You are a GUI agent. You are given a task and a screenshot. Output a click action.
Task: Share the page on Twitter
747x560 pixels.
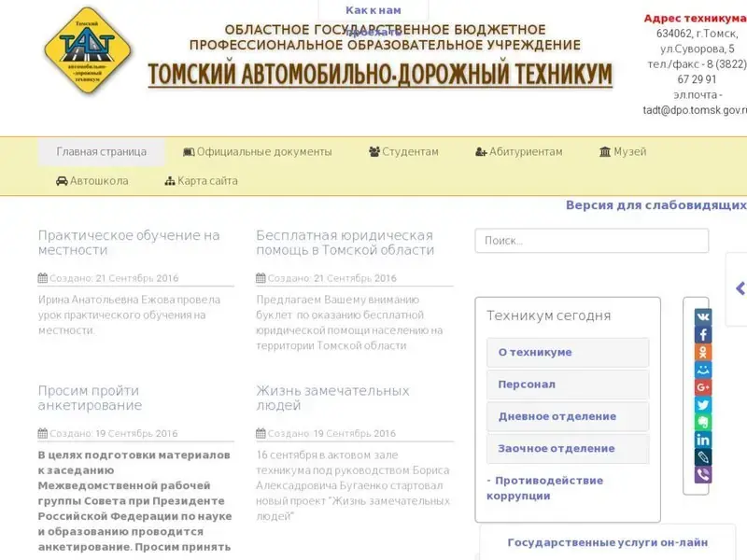point(702,405)
